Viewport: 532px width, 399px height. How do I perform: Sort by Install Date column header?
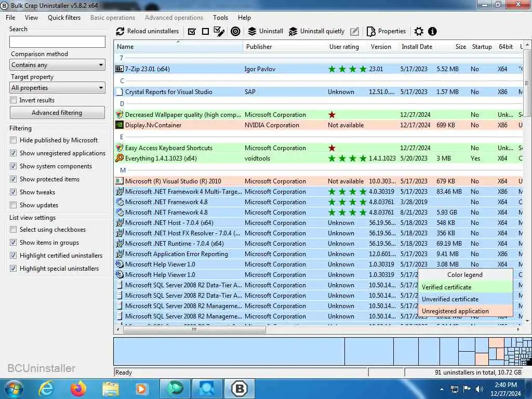pos(417,46)
